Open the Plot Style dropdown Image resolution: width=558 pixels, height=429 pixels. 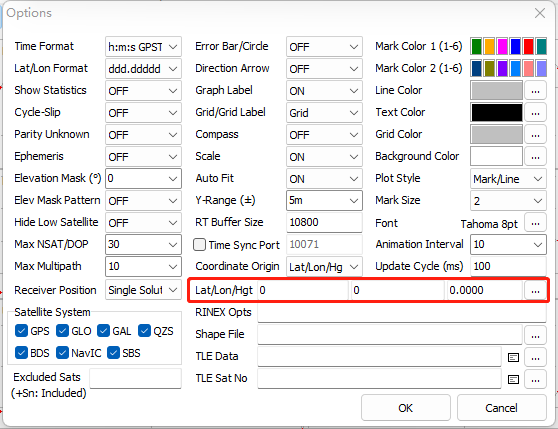[x=508, y=179]
